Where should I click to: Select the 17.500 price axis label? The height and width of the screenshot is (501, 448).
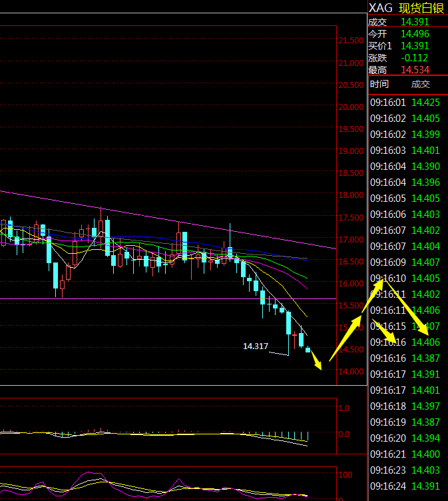click(x=351, y=218)
